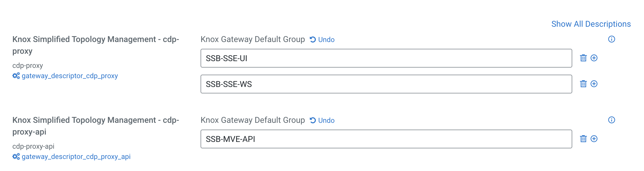Show info for the cdp-proxy topology setting
The width and height of the screenshot is (644, 171).
tap(612, 39)
